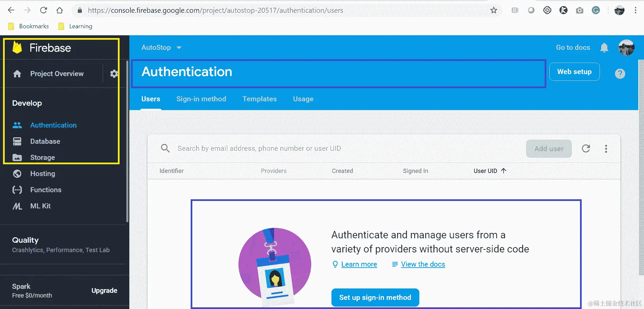Screen dimensions: 644x309
Task: Focus the user search input field
Action: [x=347, y=148]
